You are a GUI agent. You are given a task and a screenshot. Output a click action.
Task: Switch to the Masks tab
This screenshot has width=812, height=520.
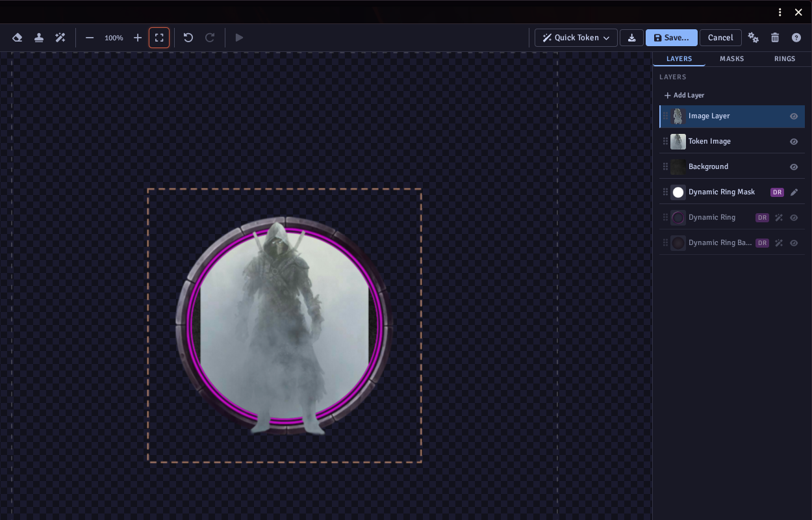coord(731,58)
